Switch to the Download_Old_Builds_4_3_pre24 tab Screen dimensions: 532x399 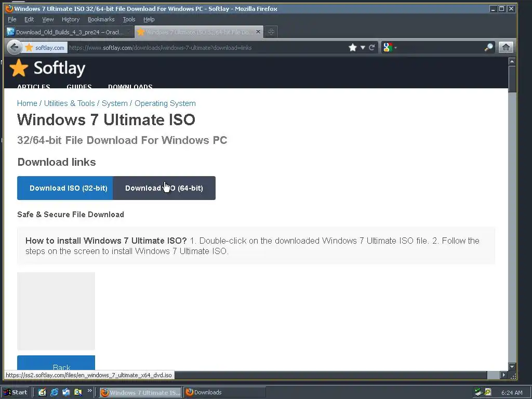click(70, 32)
